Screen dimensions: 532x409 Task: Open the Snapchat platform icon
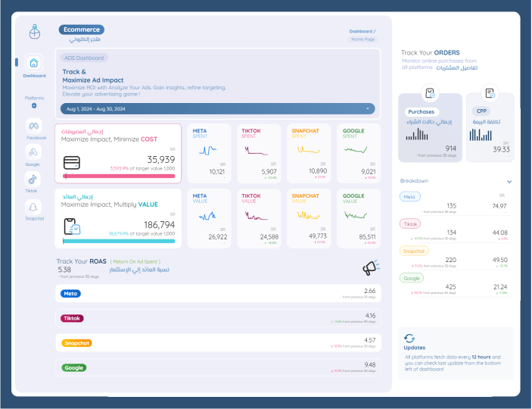[33, 207]
